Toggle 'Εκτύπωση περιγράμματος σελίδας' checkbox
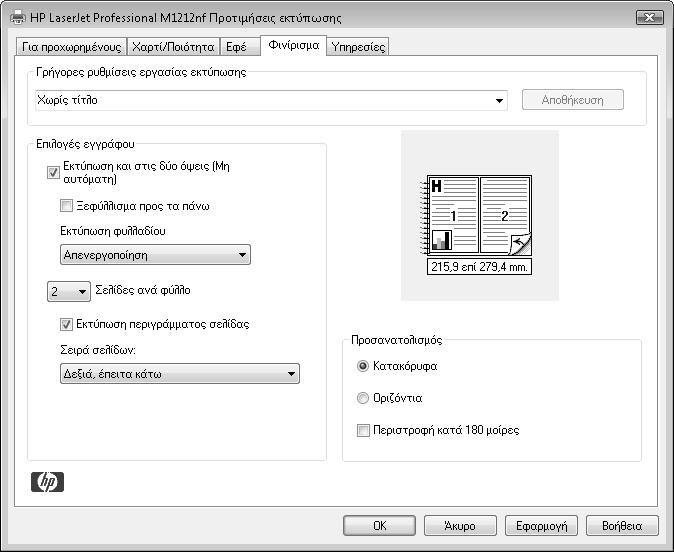The width and height of the screenshot is (674, 552). pyautogui.click(x=66, y=324)
